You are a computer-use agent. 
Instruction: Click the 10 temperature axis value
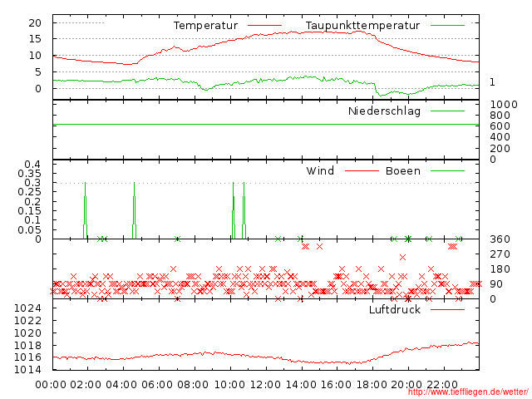pyautogui.click(x=35, y=56)
